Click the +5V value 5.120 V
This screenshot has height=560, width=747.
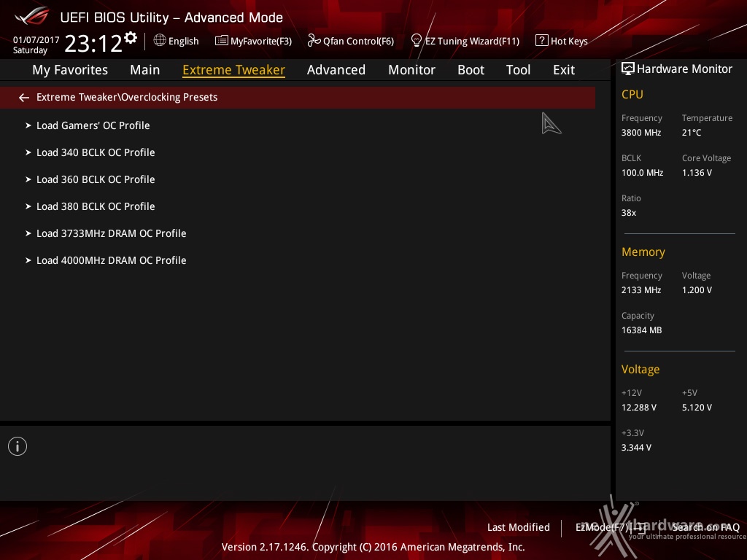(697, 408)
